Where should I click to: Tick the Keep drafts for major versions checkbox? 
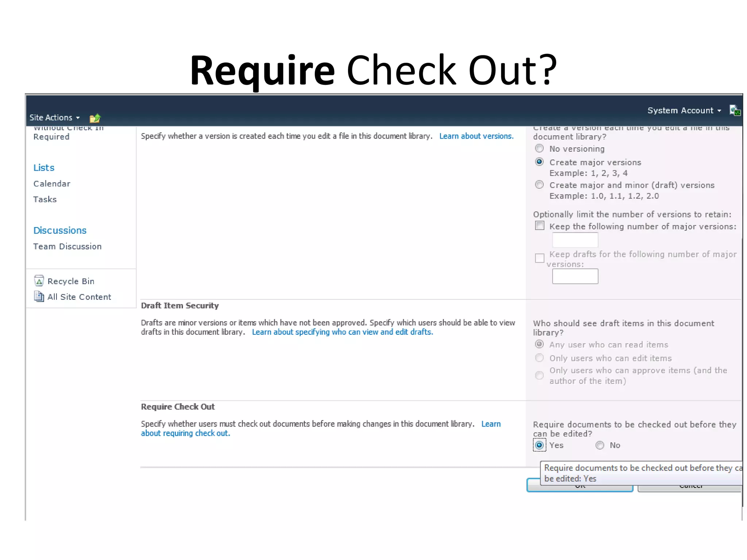coord(539,258)
